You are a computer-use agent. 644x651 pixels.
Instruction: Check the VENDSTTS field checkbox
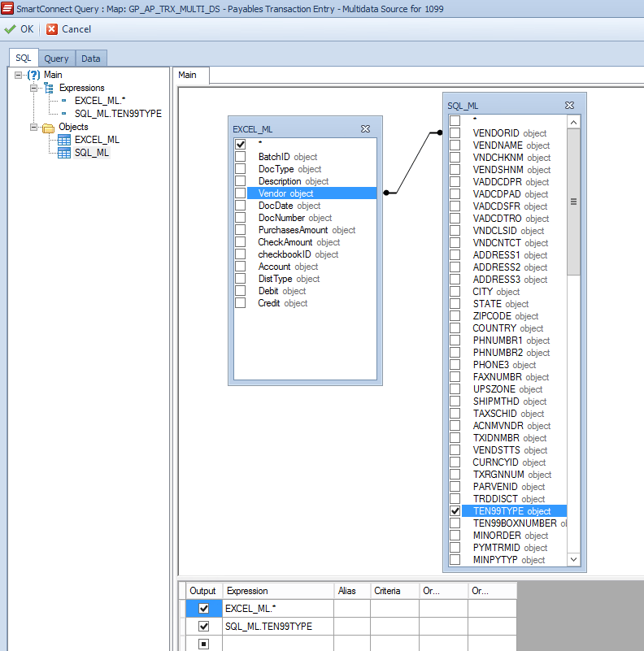click(x=455, y=449)
